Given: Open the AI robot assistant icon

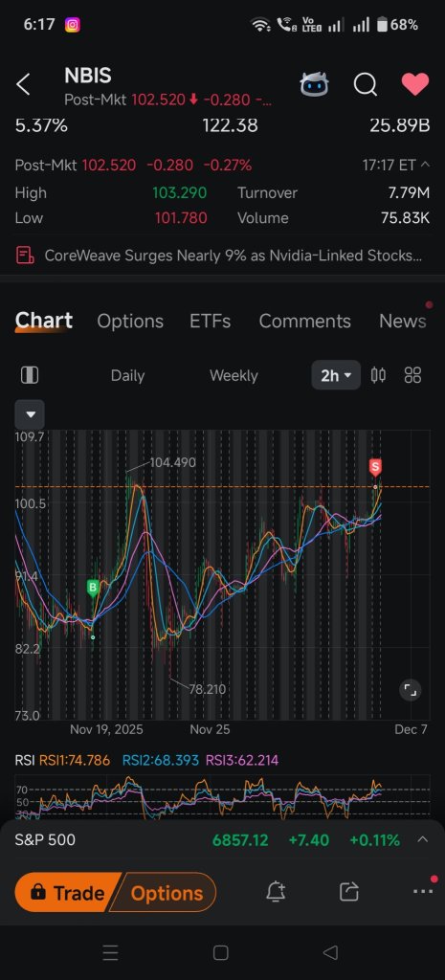Looking at the screenshot, I should 314,84.
